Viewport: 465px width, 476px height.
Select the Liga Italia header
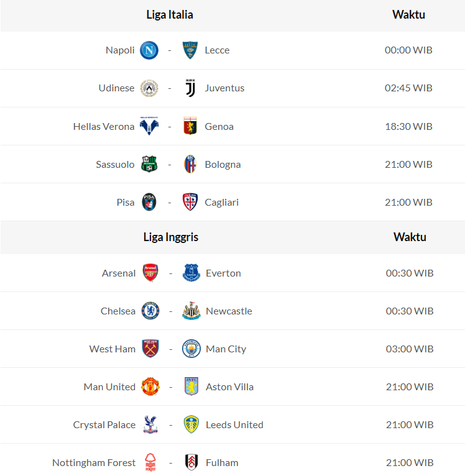coord(170,15)
